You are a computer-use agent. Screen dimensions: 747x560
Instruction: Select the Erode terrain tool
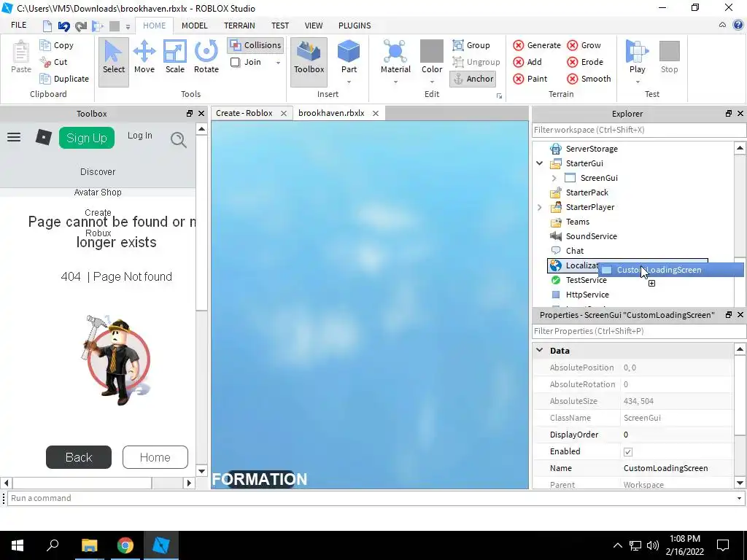click(x=586, y=62)
